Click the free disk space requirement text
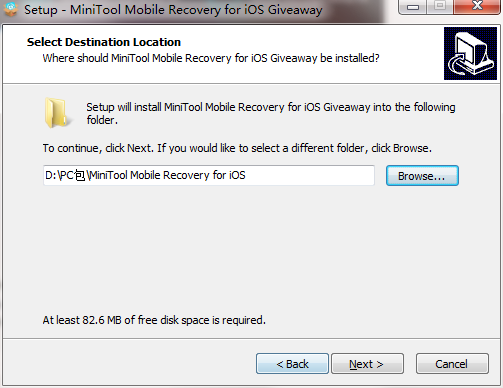The height and width of the screenshot is (388, 503). pos(154,320)
